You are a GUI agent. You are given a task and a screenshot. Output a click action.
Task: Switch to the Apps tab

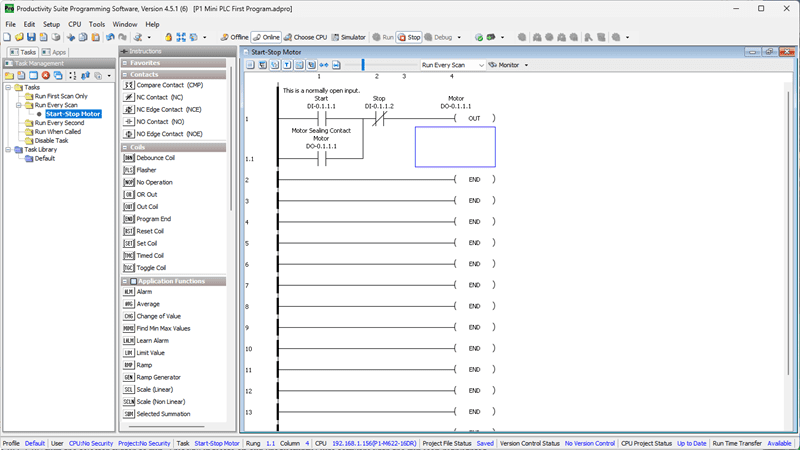click(x=54, y=52)
